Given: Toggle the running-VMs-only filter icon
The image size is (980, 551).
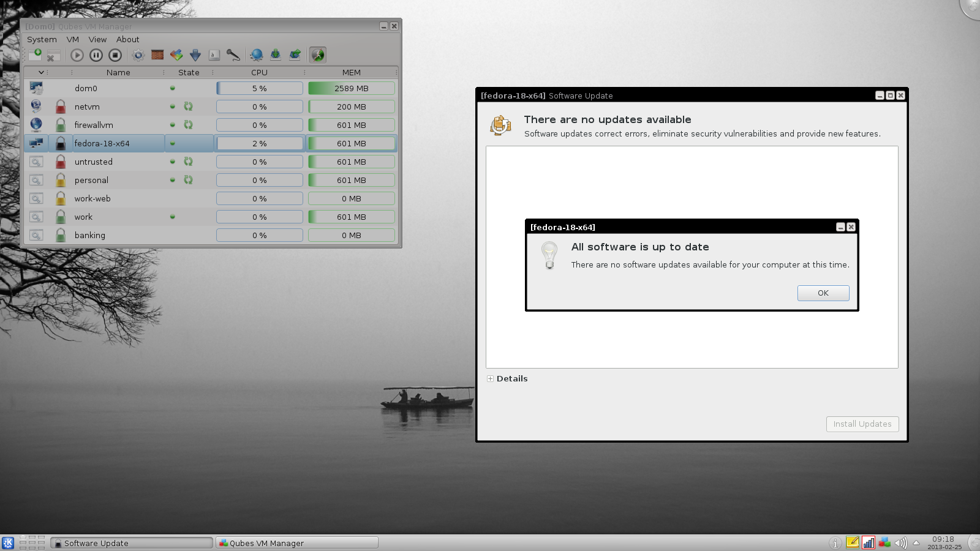Looking at the screenshot, I should point(317,55).
